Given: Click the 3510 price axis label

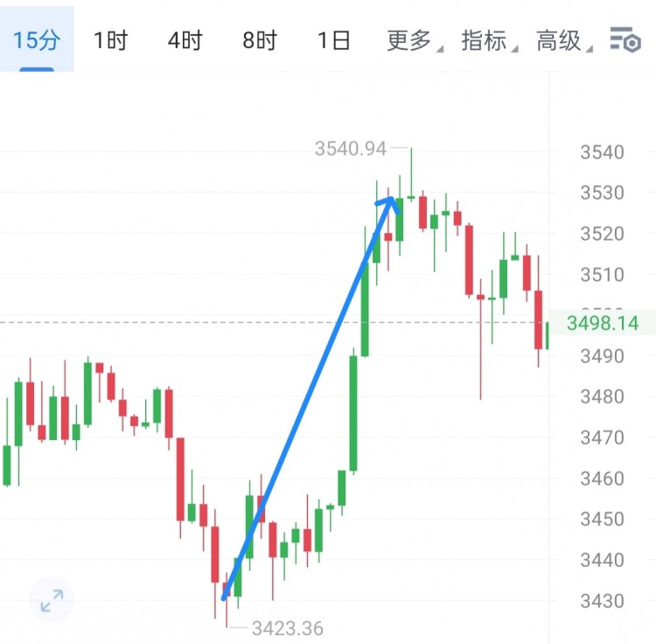Looking at the screenshot, I should tap(602, 275).
